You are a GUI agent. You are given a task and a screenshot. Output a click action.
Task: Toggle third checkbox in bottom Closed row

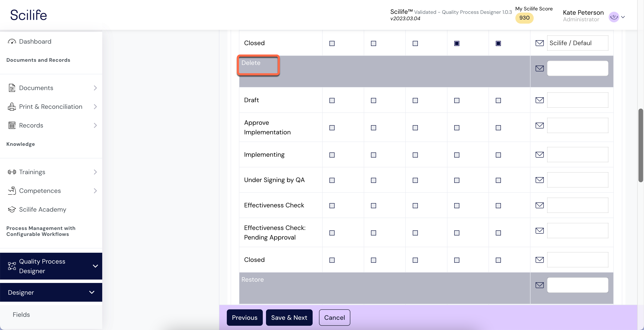pyautogui.click(x=415, y=260)
